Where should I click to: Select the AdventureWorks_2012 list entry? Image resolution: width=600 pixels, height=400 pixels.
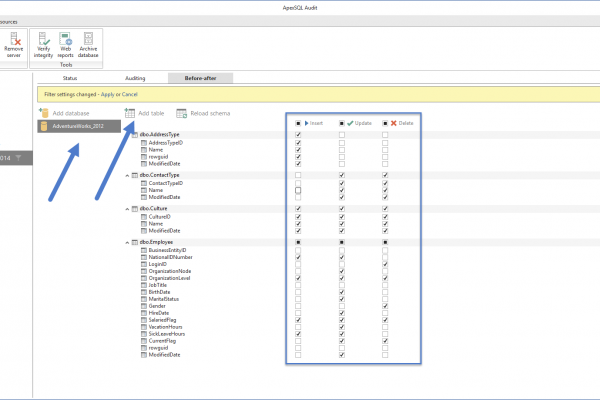pyautogui.click(x=79, y=126)
